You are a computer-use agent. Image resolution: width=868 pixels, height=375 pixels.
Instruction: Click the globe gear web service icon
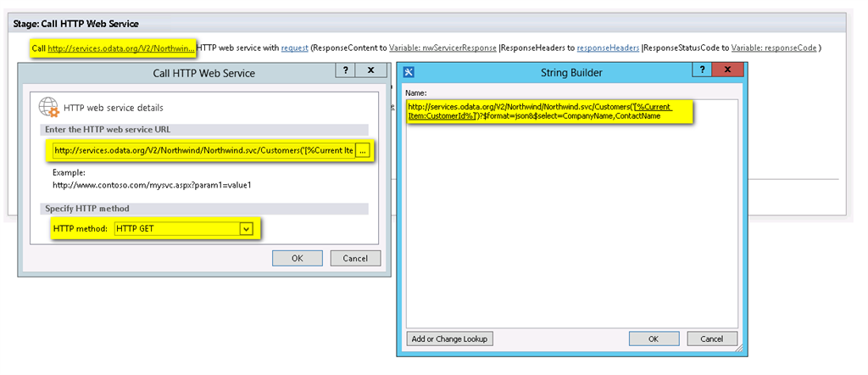[x=48, y=107]
